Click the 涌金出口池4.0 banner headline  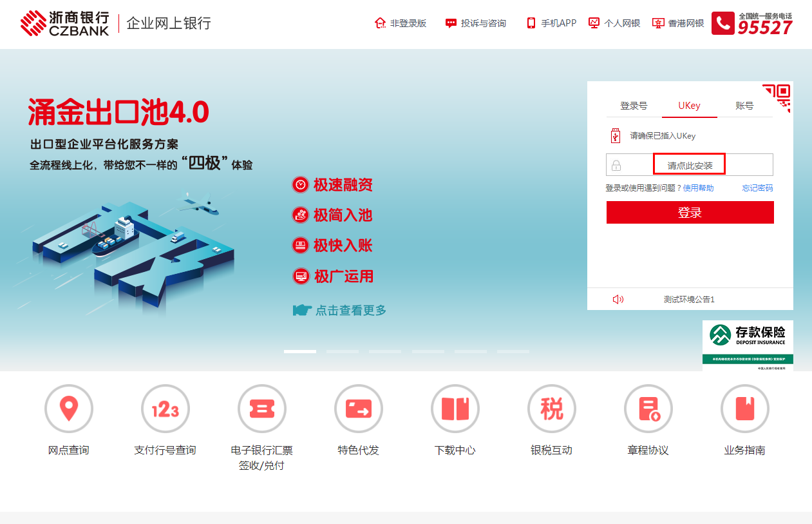point(118,113)
